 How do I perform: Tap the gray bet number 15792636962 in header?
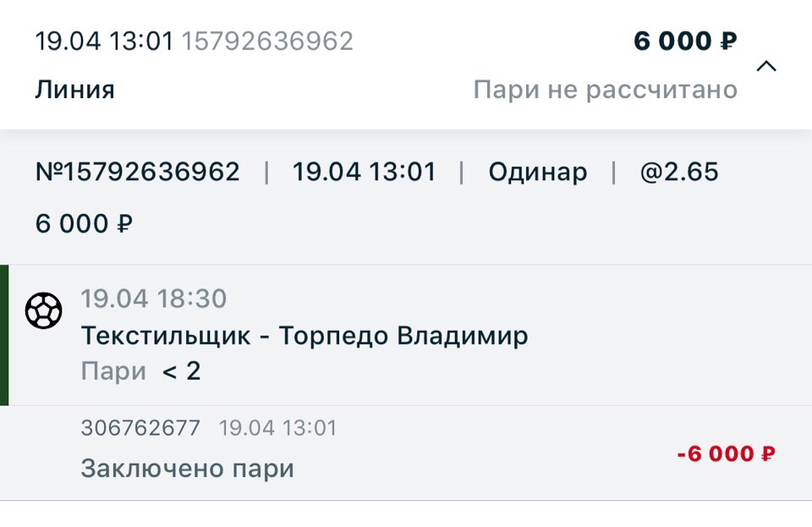click(267, 41)
